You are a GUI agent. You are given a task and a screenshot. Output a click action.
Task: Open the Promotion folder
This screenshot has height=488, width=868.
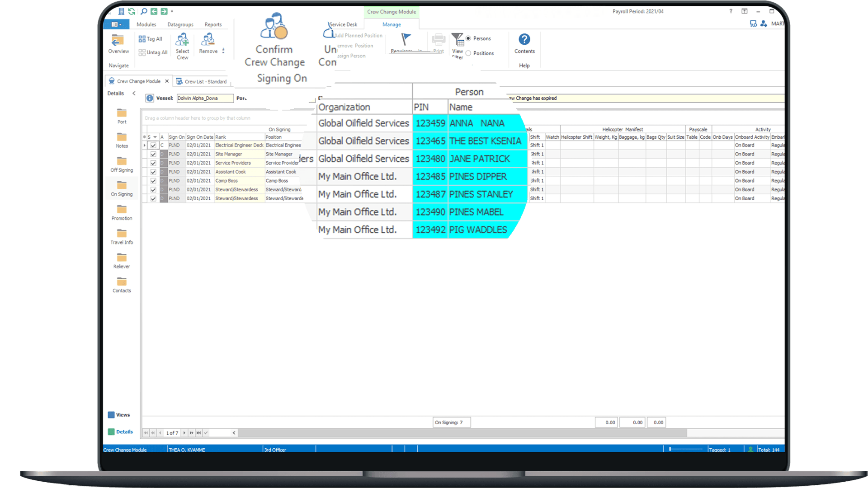point(122,213)
